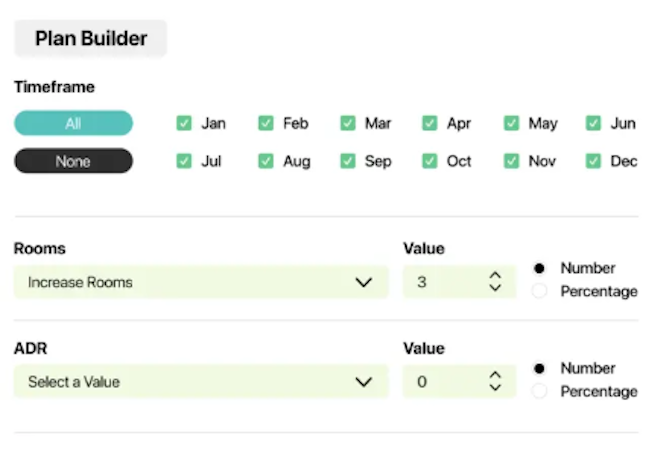Click the Rooms value stepper arrows

[x=494, y=282]
